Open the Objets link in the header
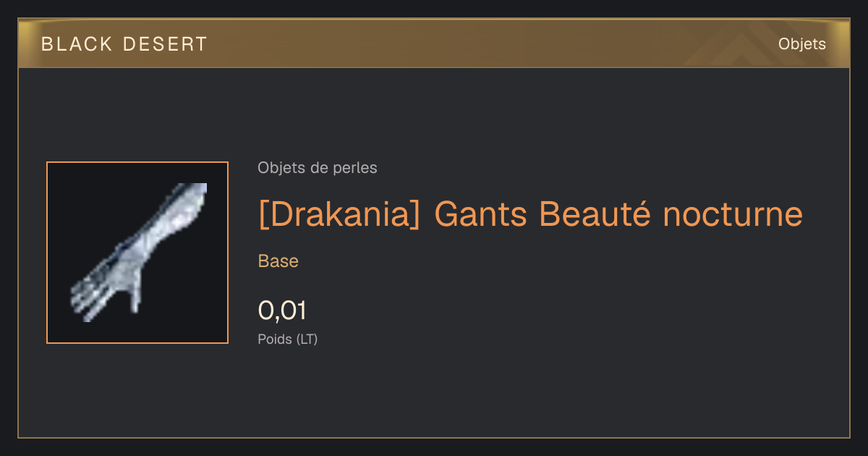 click(801, 44)
